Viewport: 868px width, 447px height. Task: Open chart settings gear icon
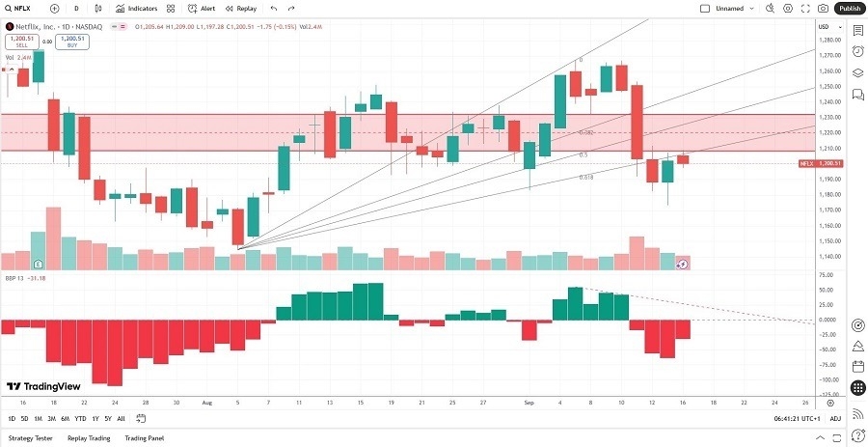click(x=788, y=8)
